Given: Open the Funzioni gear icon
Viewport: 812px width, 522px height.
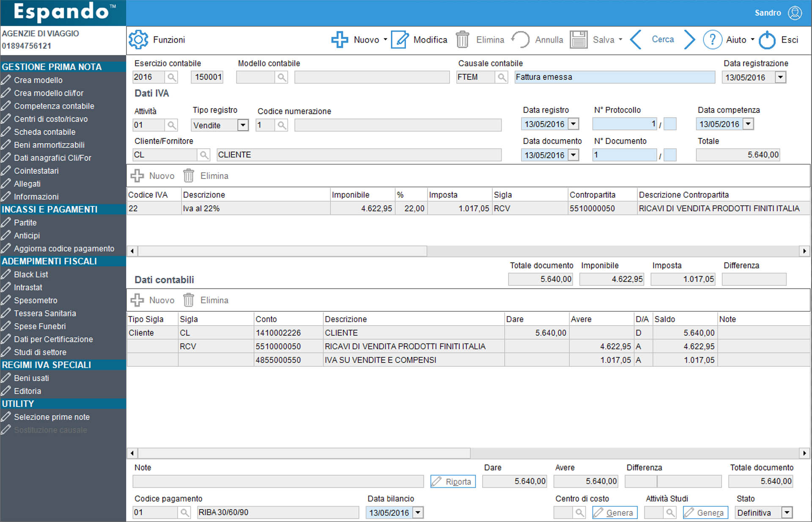Looking at the screenshot, I should 138,40.
